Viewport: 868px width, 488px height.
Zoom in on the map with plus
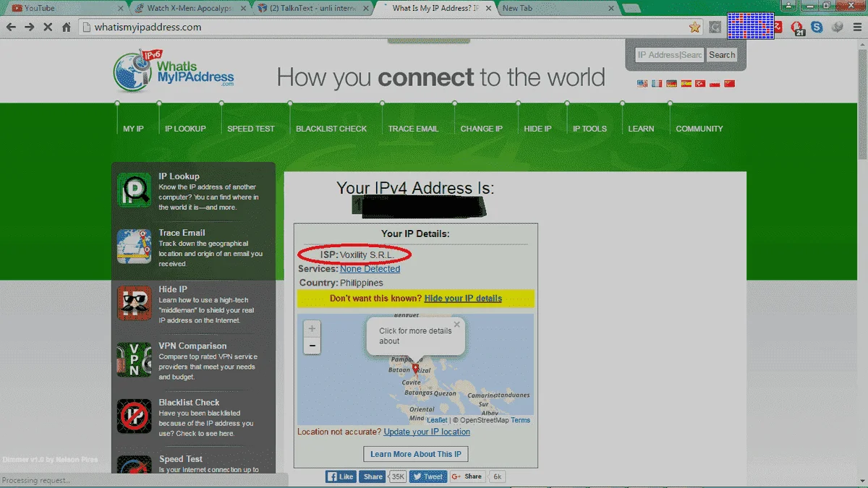tap(312, 329)
